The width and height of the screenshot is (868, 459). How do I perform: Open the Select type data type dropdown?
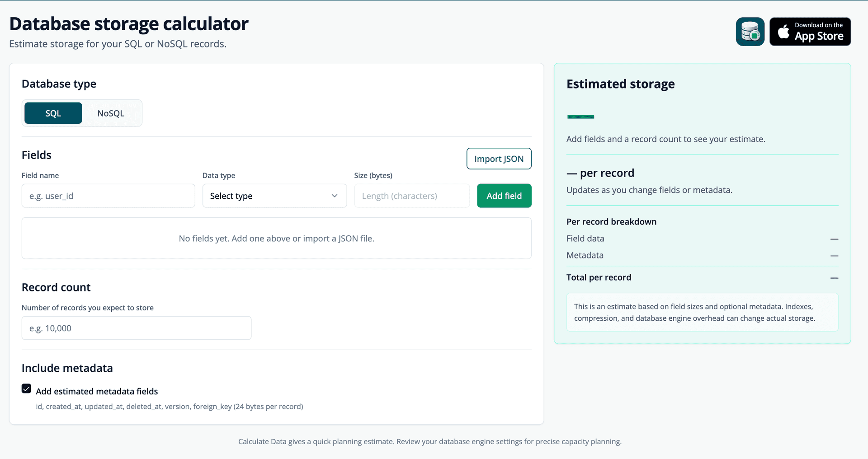tap(274, 196)
